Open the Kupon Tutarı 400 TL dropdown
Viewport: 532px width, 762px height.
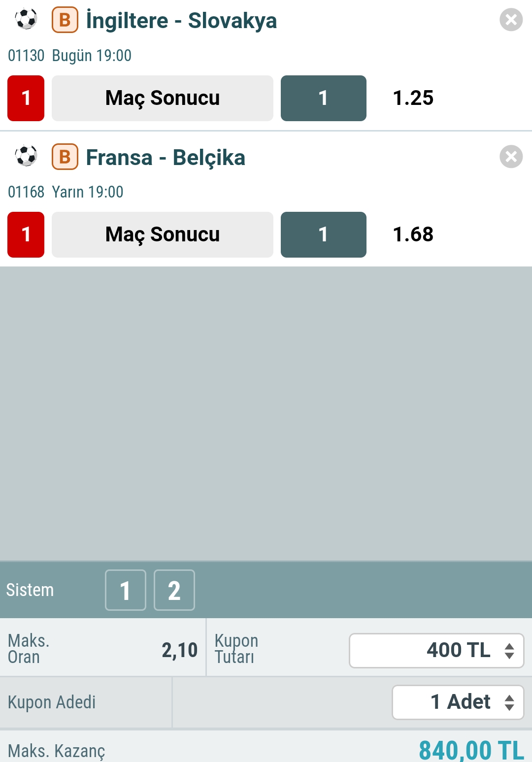[436, 651]
